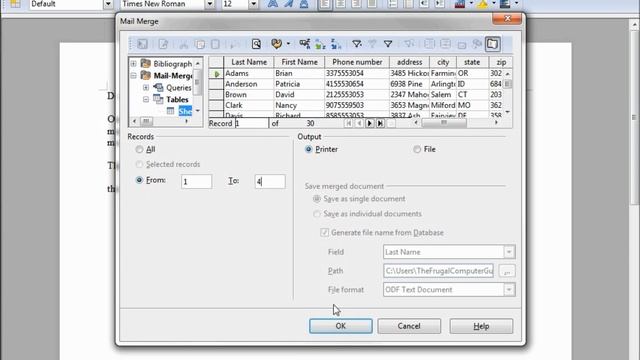
Task: Collapse the Mail-Merge database node
Action: point(133,76)
